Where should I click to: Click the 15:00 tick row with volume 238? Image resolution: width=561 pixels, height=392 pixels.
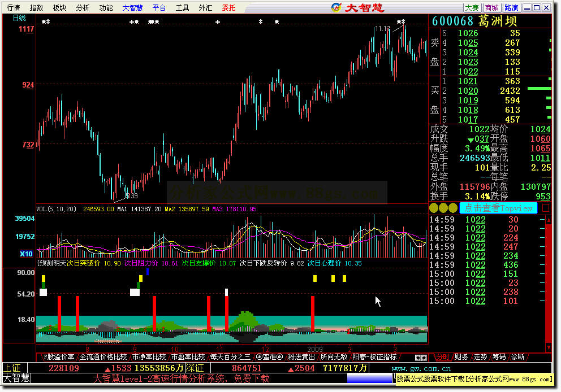pyautogui.click(x=486, y=292)
